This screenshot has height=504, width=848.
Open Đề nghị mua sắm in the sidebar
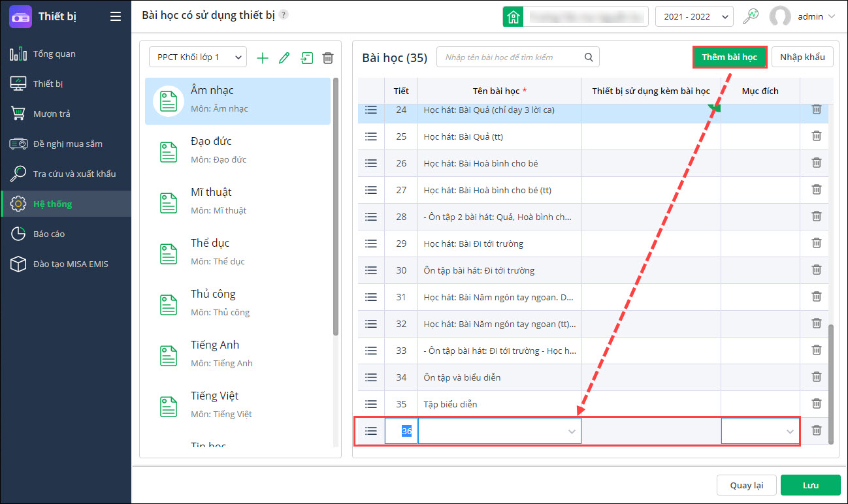[x=65, y=144]
